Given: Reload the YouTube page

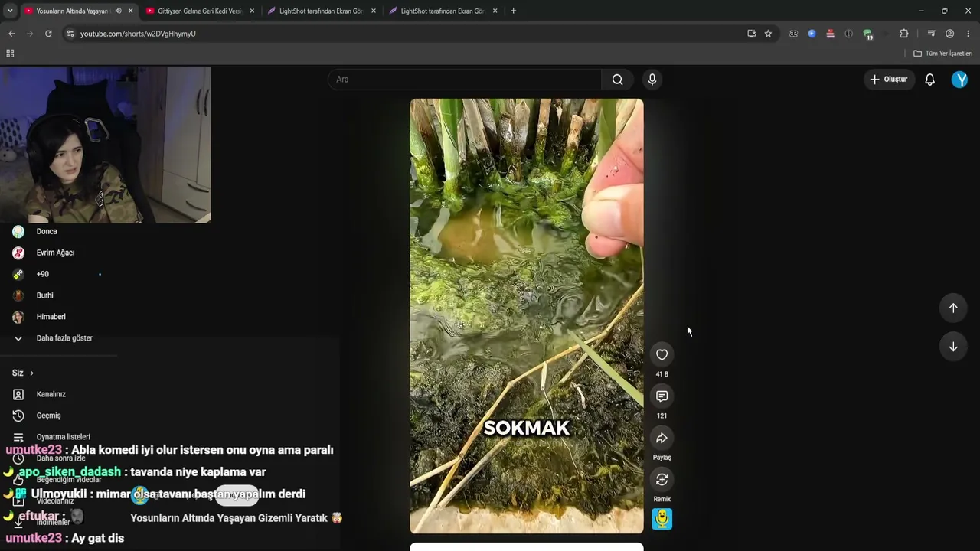Looking at the screenshot, I should [48, 34].
